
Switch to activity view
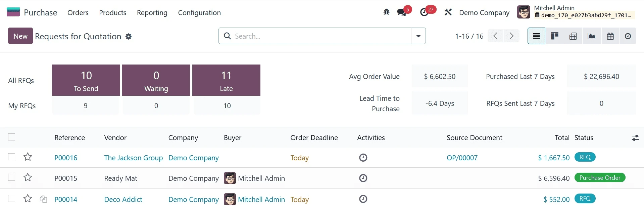click(x=628, y=36)
